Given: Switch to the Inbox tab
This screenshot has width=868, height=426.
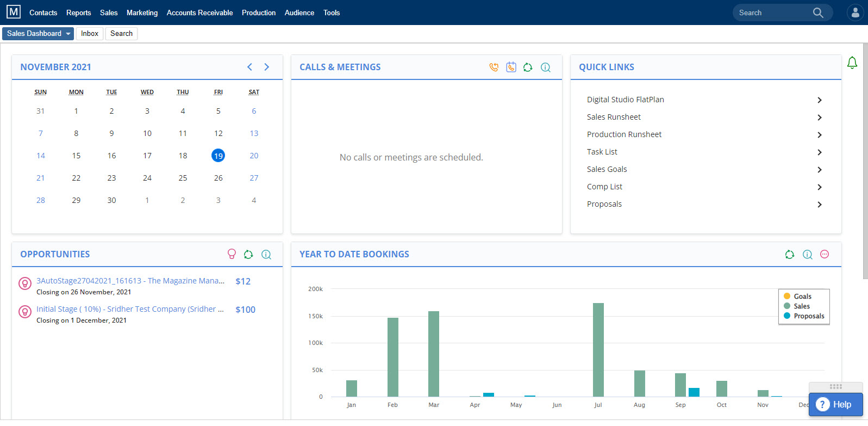Looking at the screenshot, I should pyautogui.click(x=90, y=34).
